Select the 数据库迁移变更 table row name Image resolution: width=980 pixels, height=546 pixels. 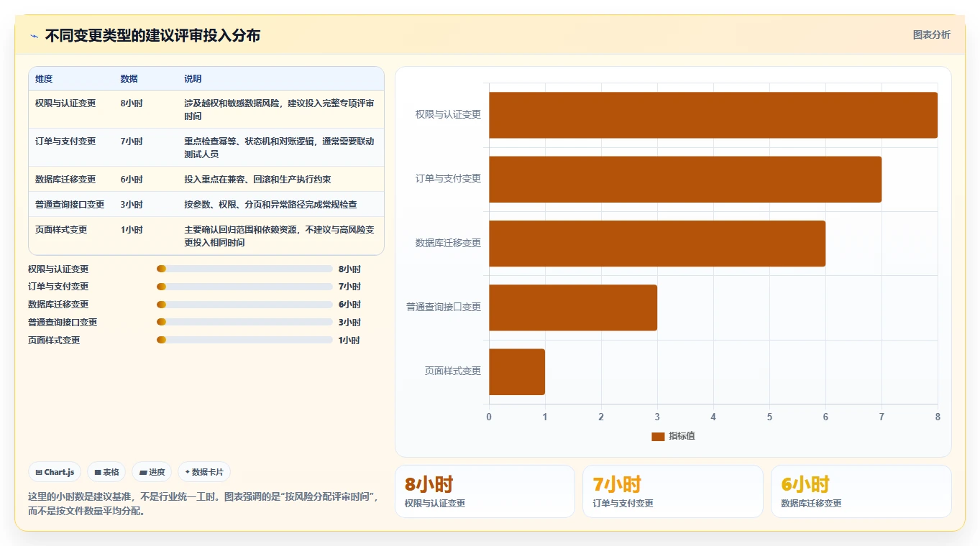pos(65,180)
